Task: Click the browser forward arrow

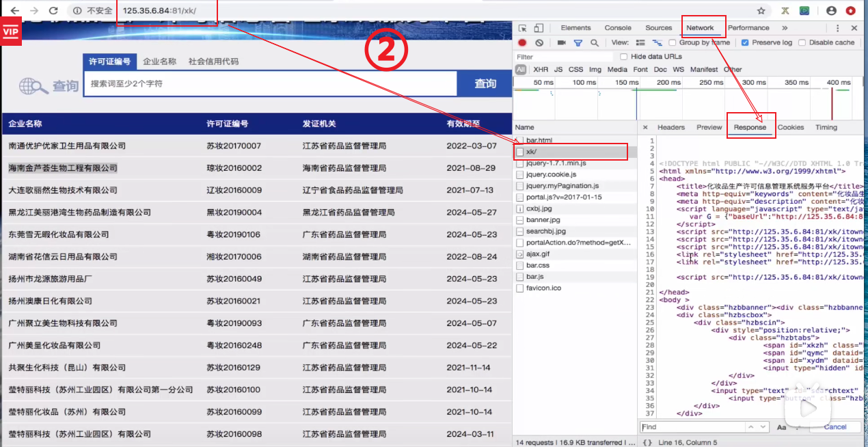Action: tap(34, 11)
